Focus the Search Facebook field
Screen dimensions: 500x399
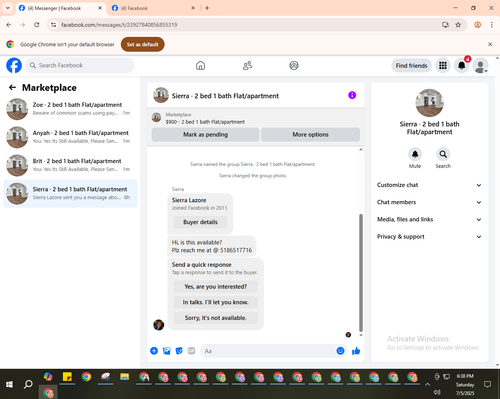click(80, 65)
